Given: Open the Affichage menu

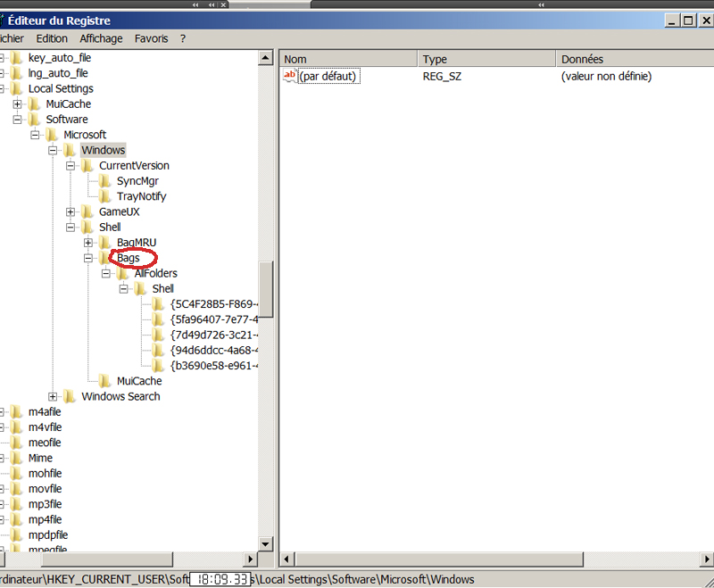Looking at the screenshot, I should pos(101,38).
